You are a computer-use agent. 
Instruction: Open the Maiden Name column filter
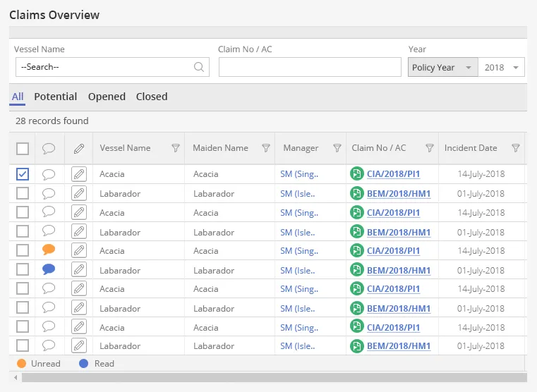point(266,148)
